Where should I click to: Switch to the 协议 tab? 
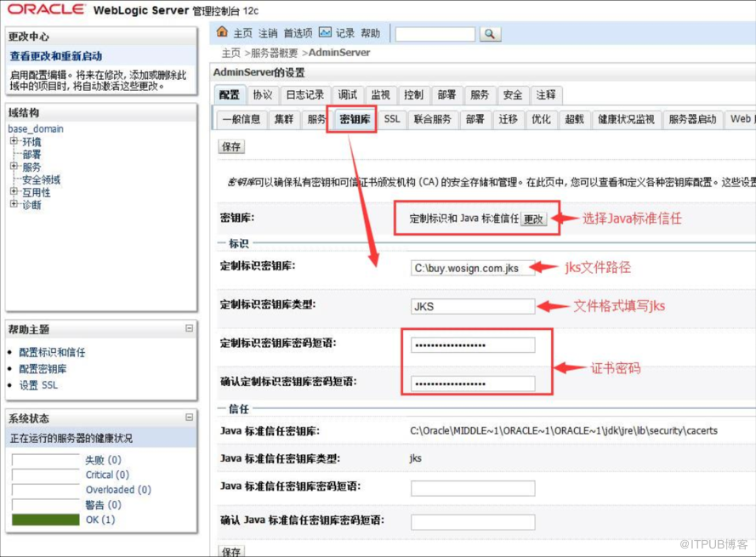tap(263, 94)
